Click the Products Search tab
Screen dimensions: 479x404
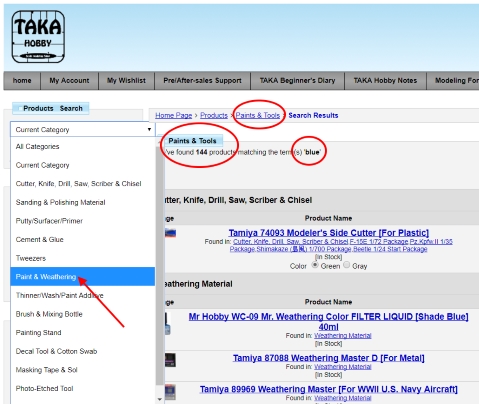click(x=51, y=108)
